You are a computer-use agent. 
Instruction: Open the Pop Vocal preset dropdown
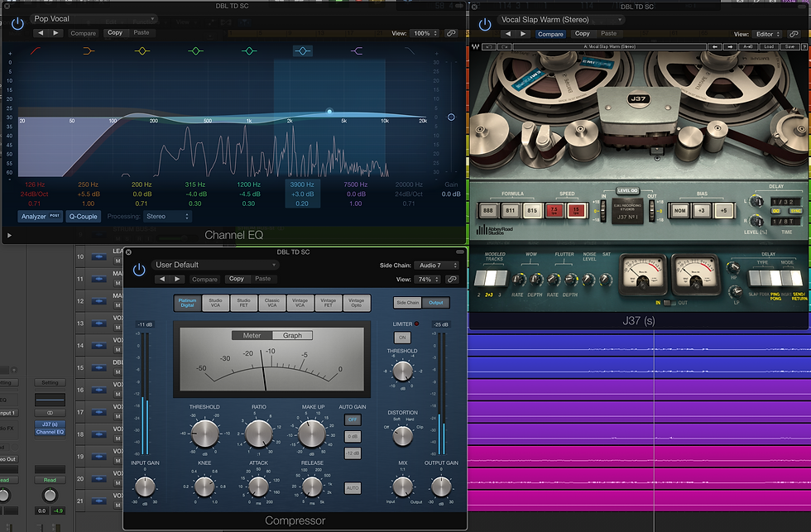click(x=94, y=18)
